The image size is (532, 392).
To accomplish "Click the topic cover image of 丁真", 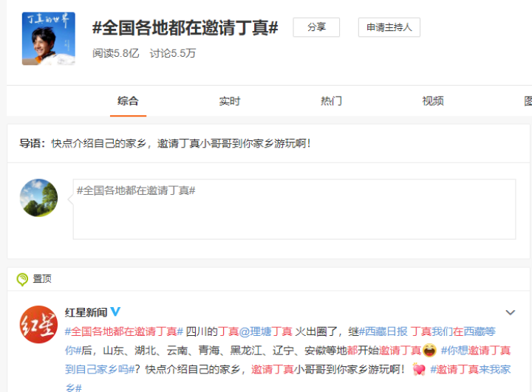I will click(49, 38).
